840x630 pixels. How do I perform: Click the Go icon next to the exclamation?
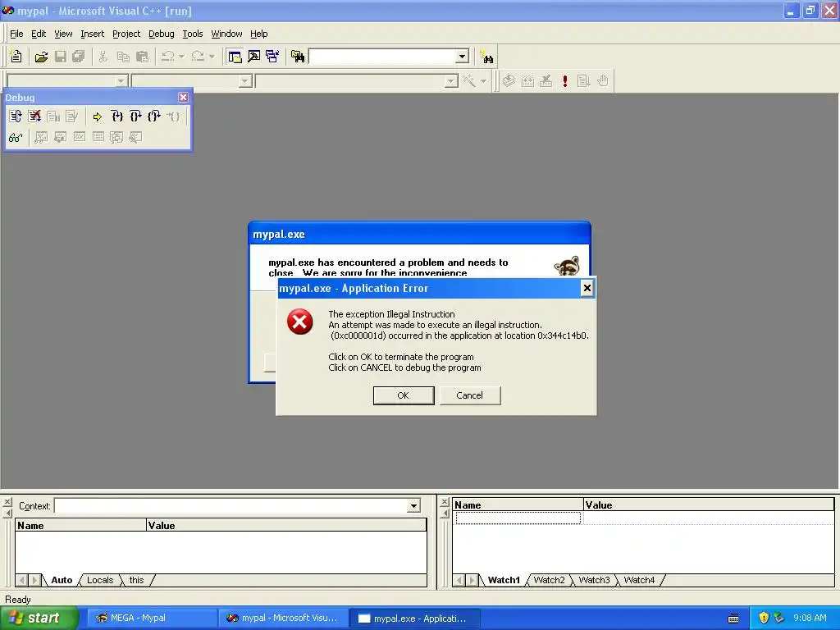tap(583, 81)
